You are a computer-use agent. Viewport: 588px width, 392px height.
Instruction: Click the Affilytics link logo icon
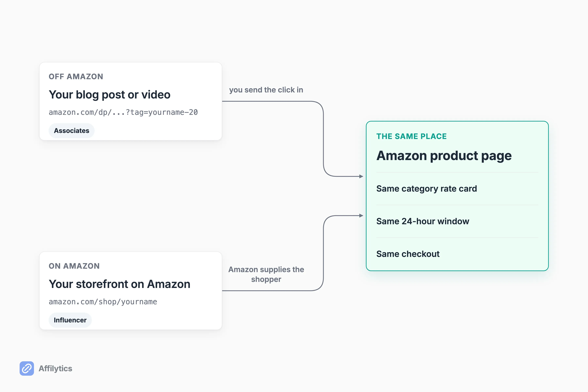tap(27, 368)
